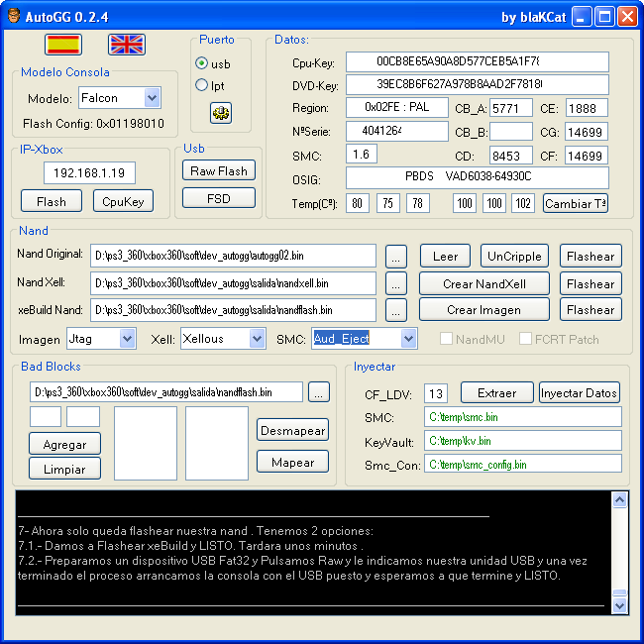Screen dimensions: 644x644
Task: Click the Flash button under IP-Xbox
Action: (x=52, y=201)
